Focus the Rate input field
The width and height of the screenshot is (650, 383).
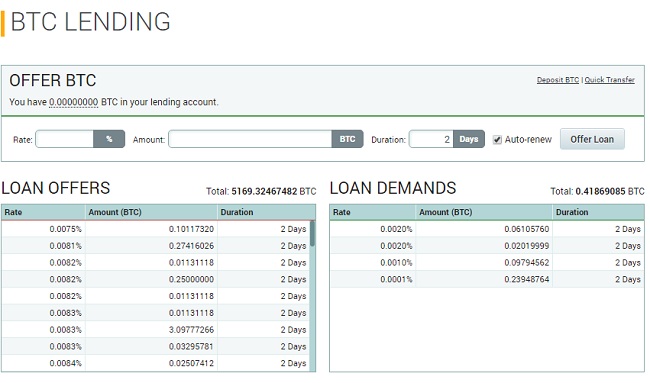(x=65, y=139)
